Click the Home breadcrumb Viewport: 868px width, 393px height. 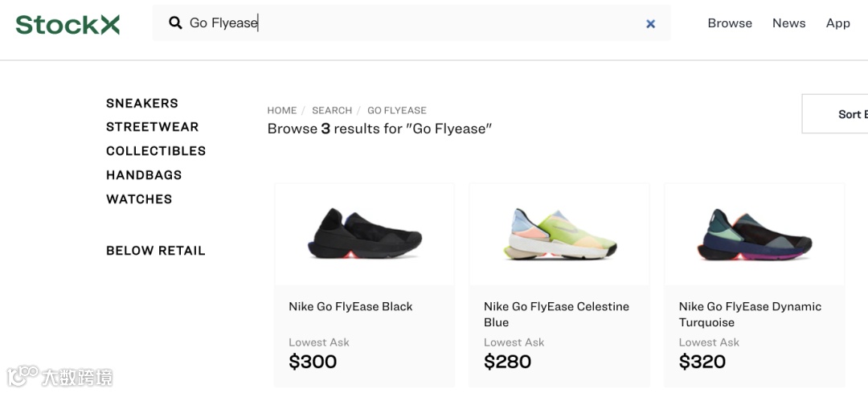click(282, 110)
